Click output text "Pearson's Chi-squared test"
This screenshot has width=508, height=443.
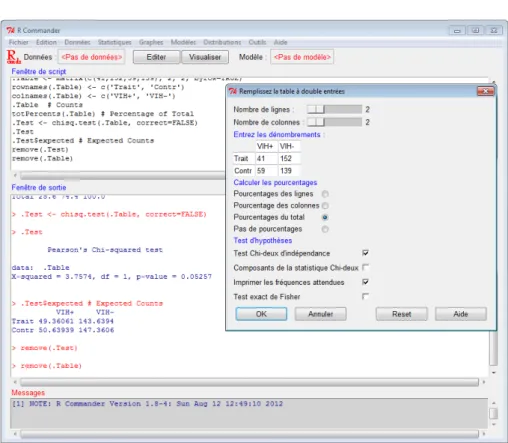click(105, 250)
